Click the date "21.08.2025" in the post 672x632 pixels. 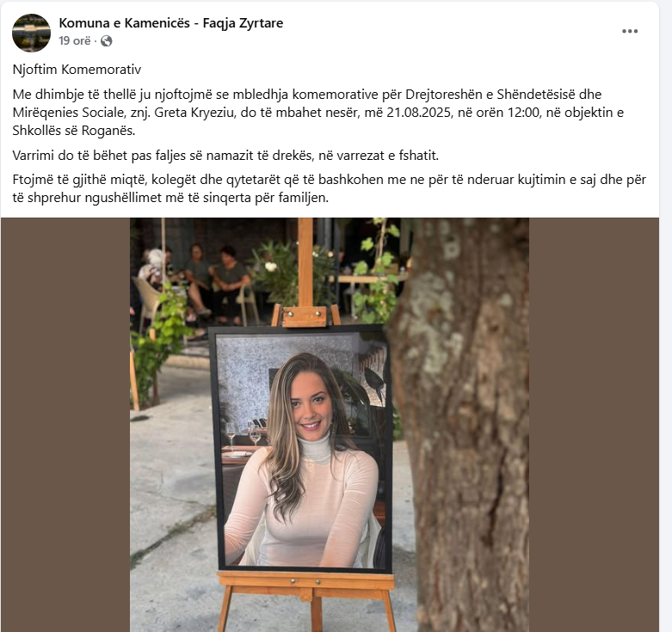[420, 113]
